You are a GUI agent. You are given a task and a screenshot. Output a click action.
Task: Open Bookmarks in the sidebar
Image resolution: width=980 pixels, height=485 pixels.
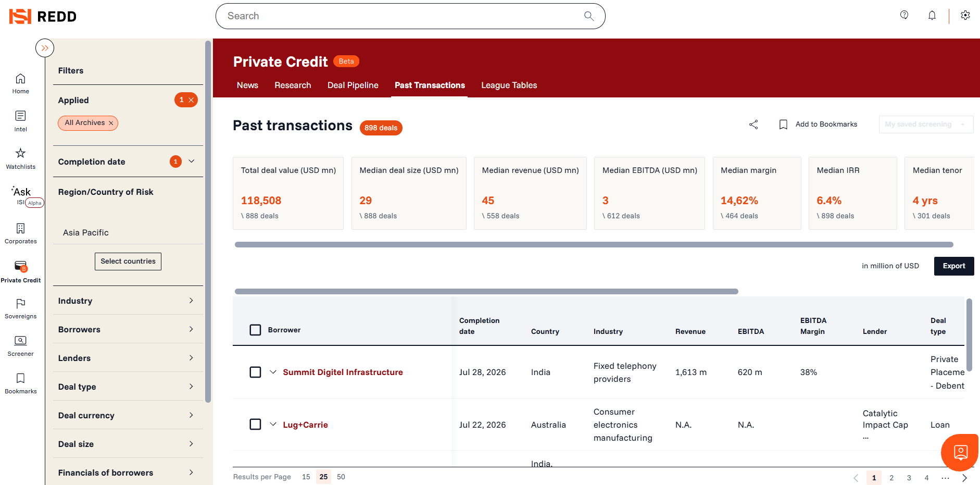pyautogui.click(x=21, y=383)
